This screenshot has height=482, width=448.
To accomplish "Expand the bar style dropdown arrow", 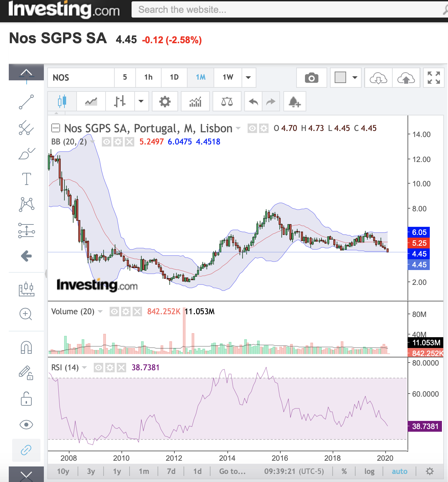I will coord(141,101).
